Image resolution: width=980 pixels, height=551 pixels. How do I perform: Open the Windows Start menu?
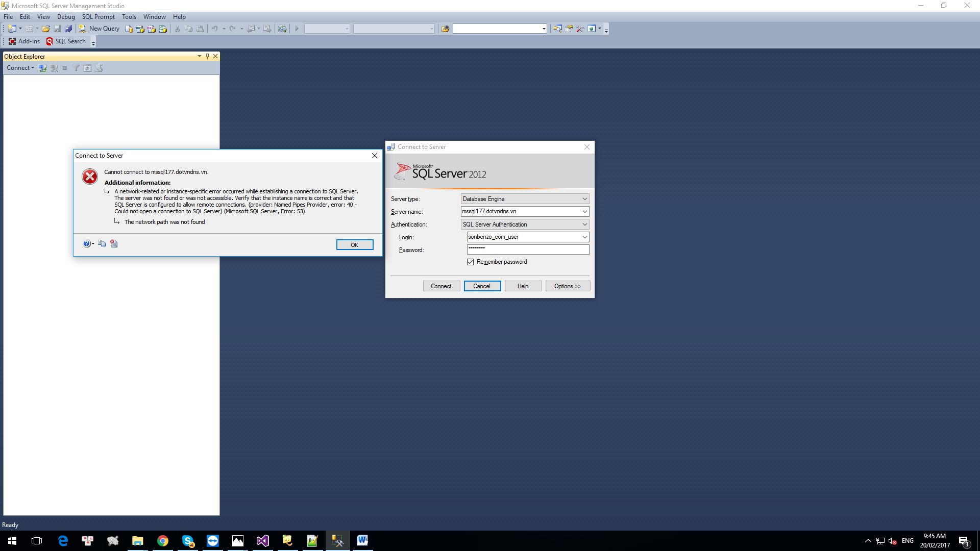[x=12, y=541]
